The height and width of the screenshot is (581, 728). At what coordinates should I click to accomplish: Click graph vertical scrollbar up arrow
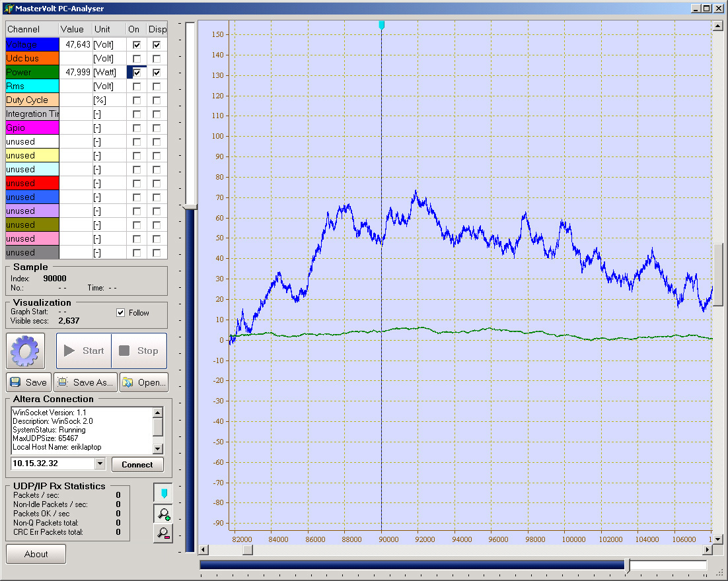coord(718,26)
